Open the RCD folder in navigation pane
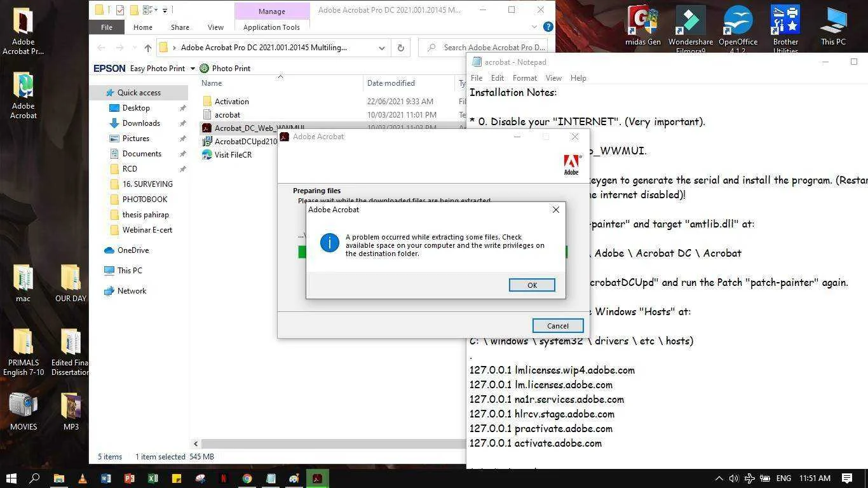The image size is (868, 488). (x=130, y=169)
